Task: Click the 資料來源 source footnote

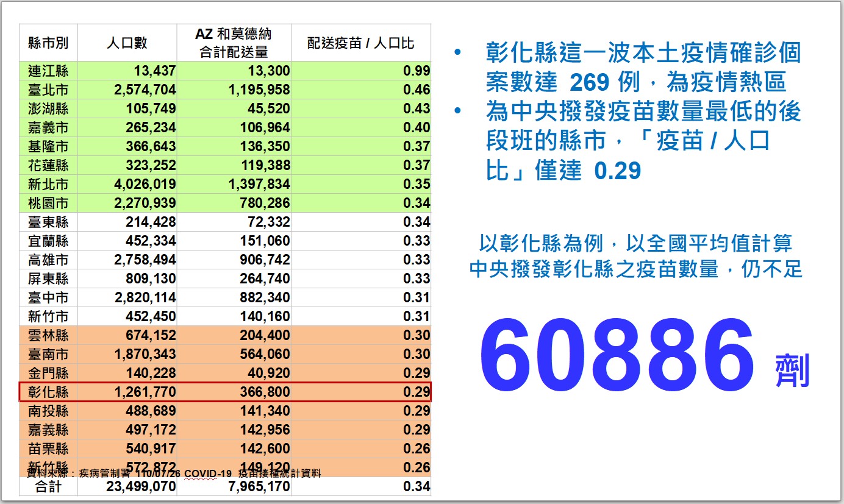Action: [x=174, y=473]
